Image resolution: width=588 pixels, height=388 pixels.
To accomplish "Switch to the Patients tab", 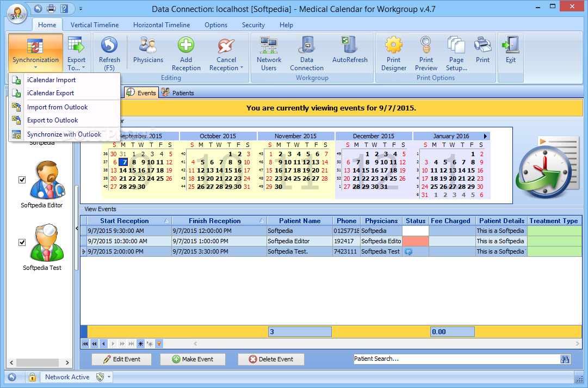I will 178,93.
